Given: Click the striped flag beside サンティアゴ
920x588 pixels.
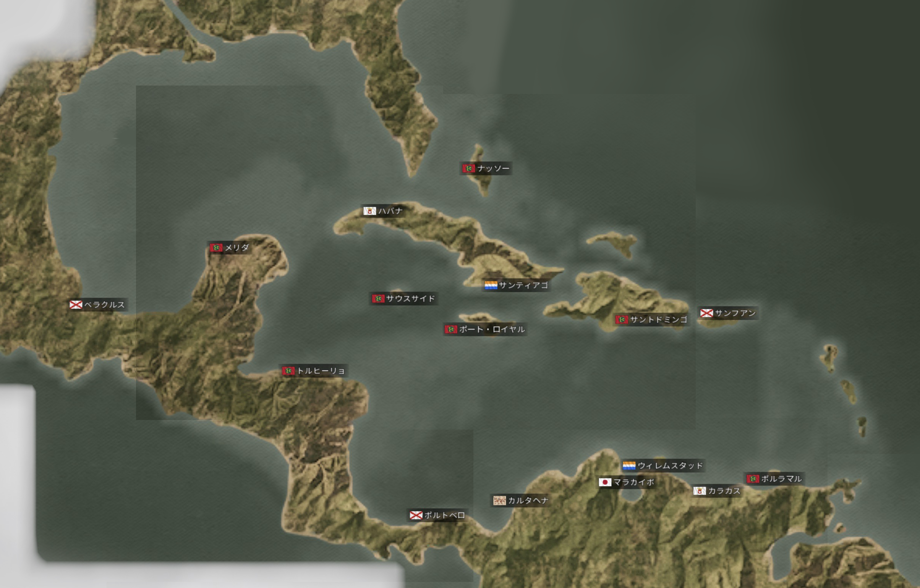Looking at the screenshot, I should (491, 285).
